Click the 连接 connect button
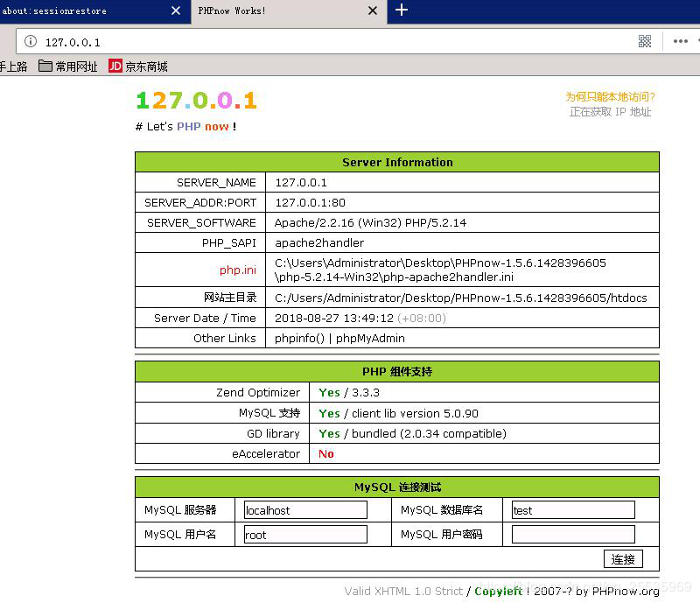Screen dimensions: 700x603 click(623, 558)
